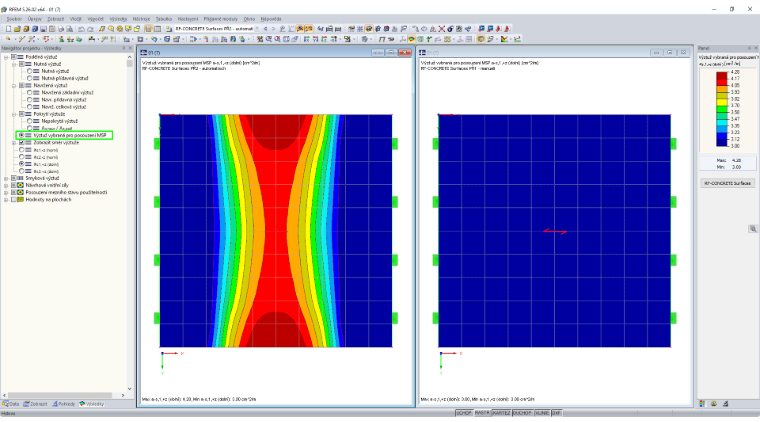This screenshot has height=422, width=760.
Task: Open the Soubor menu
Action: coord(14,19)
